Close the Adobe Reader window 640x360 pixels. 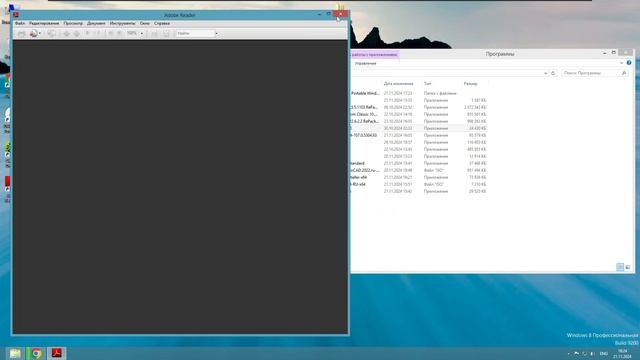[x=340, y=14]
